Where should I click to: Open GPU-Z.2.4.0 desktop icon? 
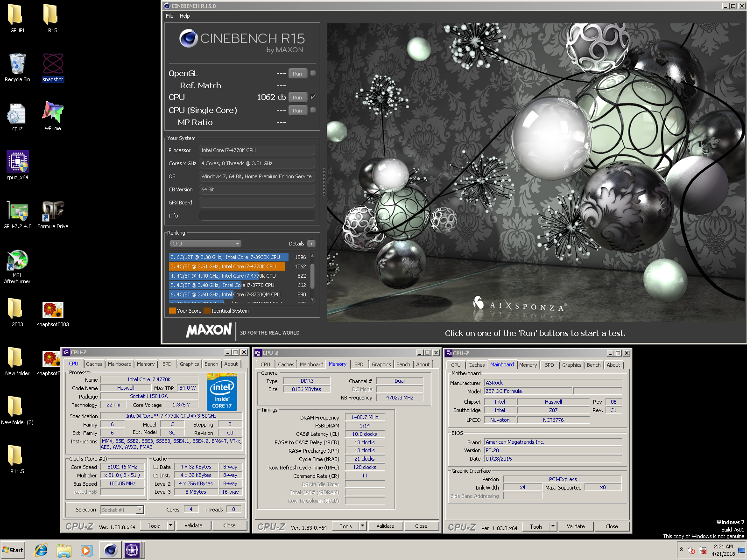coord(17,215)
